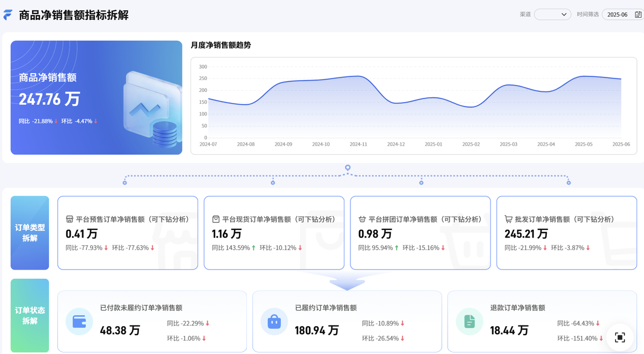
Task: Open the calendar icon in date filter
Action: tap(638, 15)
